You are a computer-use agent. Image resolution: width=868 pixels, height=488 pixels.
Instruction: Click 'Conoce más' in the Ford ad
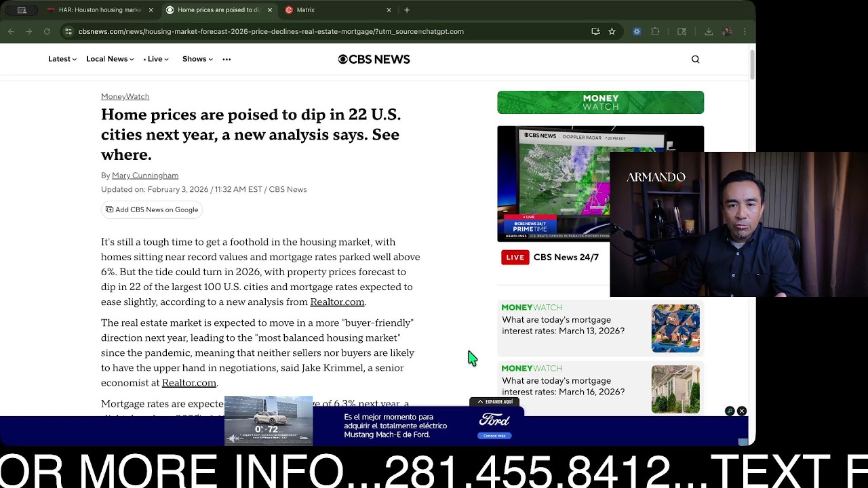(x=494, y=436)
